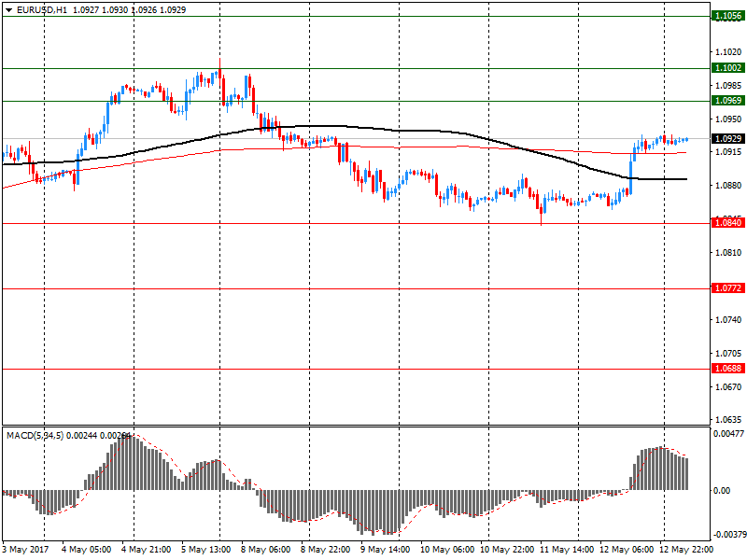The width and height of the screenshot is (747, 560).
Task: Click the current price tag 1.0929
Action: click(x=728, y=138)
